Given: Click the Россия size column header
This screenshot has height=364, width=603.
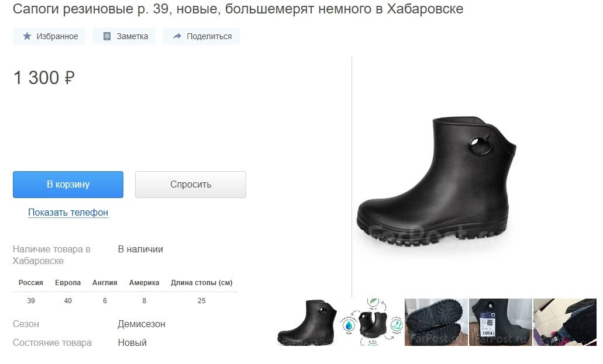Looking at the screenshot, I should (x=31, y=283).
